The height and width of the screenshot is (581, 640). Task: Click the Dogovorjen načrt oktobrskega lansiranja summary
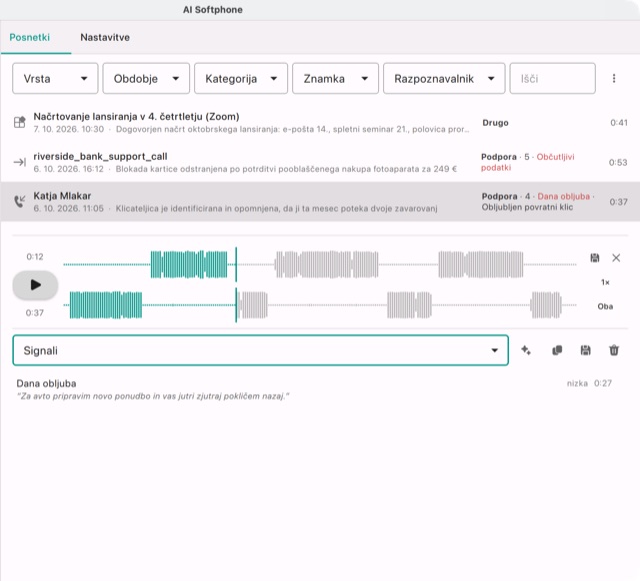(293, 129)
